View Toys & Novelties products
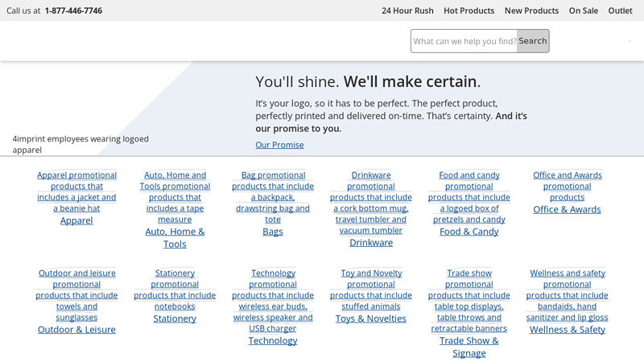This screenshot has width=644, height=362. [371, 319]
